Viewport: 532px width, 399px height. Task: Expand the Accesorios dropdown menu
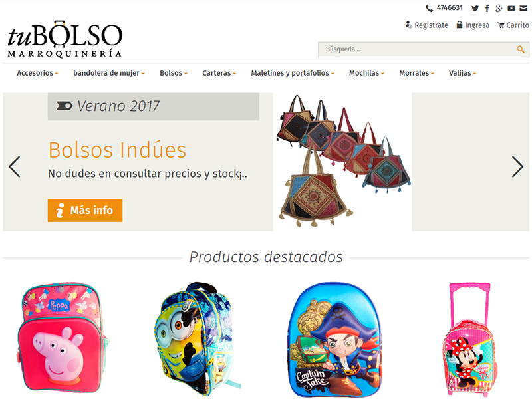click(x=37, y=73)
